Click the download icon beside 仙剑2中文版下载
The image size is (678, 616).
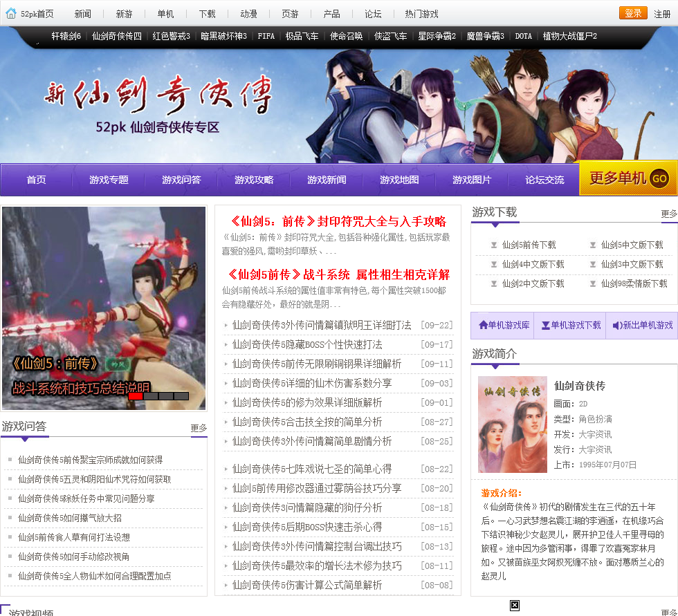point(494,284)
